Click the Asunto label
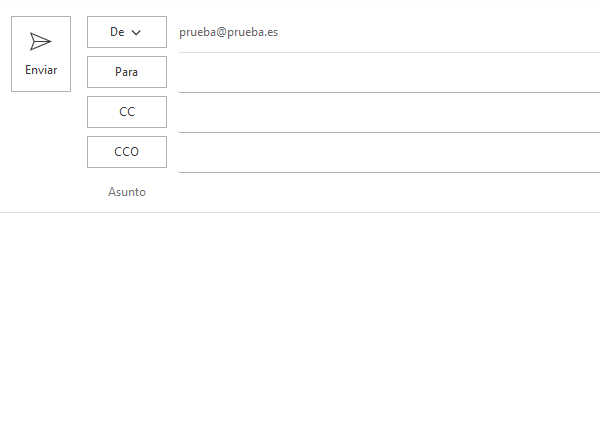This screenshot has height=437, width=600. pyautogui.click(x=127, y=192)
